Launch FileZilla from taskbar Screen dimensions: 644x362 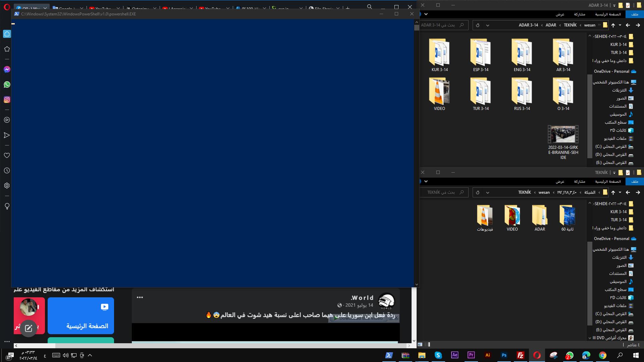click(x=520, y=355)
